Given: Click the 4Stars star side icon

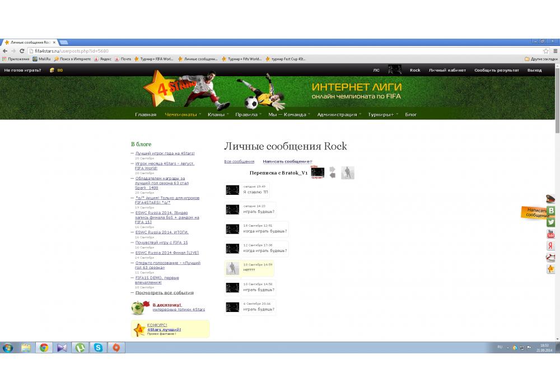Looking at the screenshot, I should click(x=550, y=269).
